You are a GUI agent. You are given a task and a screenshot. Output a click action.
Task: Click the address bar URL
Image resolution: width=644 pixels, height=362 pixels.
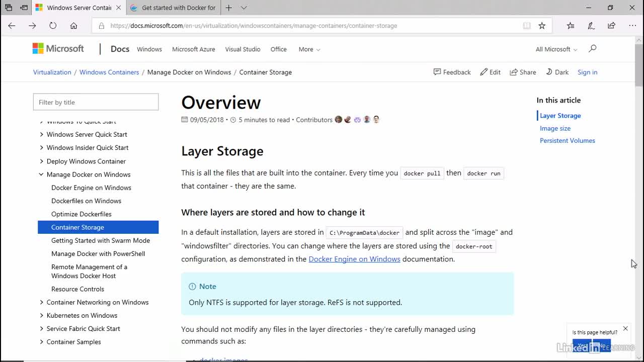tap(254, 26)
